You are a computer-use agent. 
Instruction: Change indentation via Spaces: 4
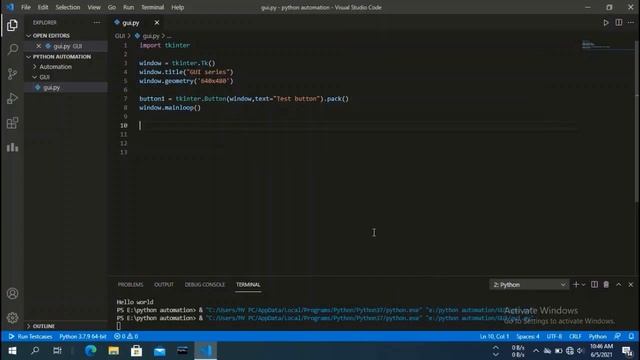(528, 336)
